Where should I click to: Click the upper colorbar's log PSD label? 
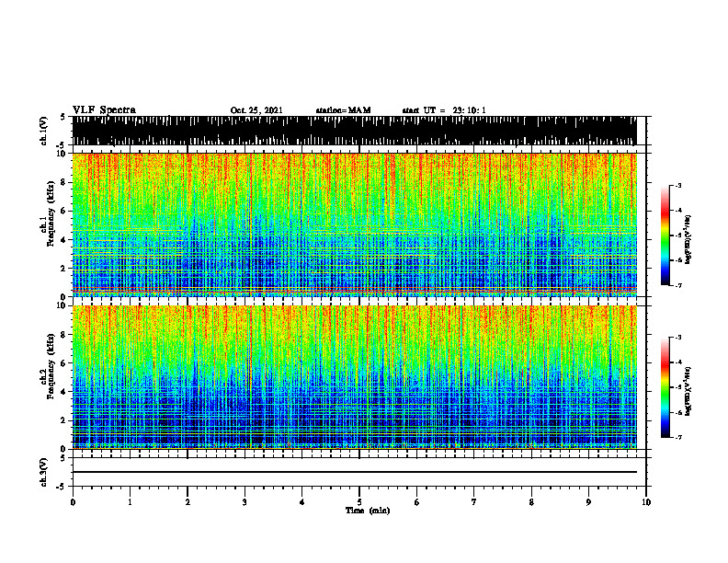click(688, 240)
